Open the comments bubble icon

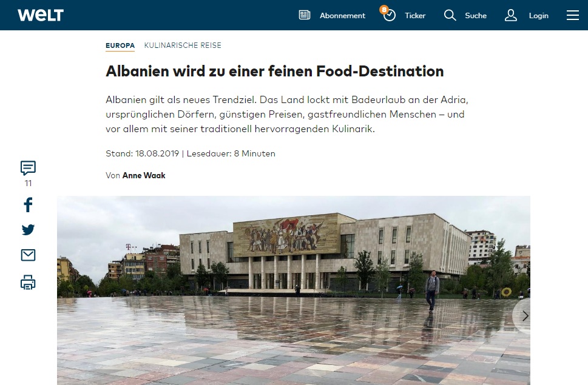28,168
